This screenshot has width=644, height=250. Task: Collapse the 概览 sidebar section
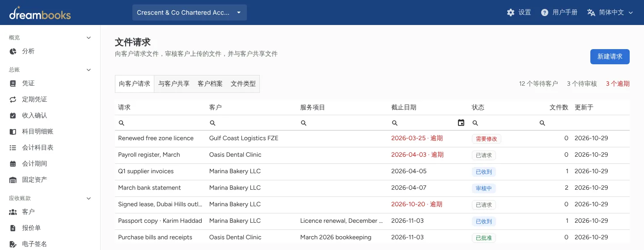tap(89, 37)
